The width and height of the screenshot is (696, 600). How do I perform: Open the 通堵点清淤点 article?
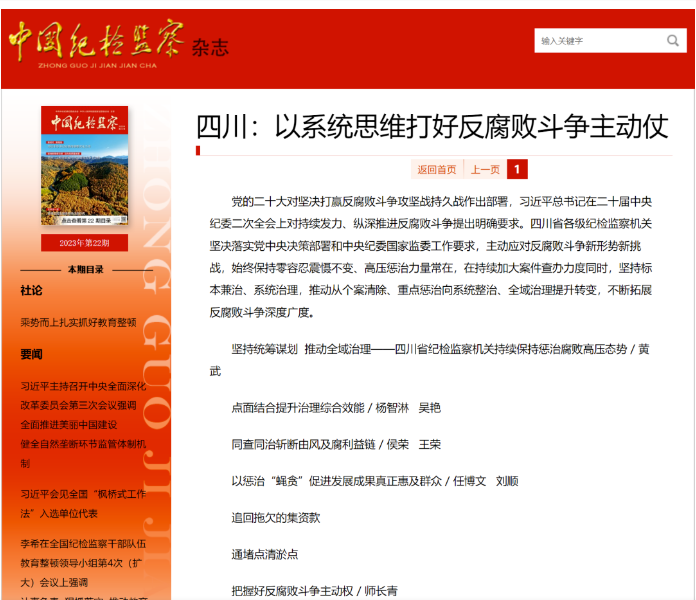pos(264,554)
